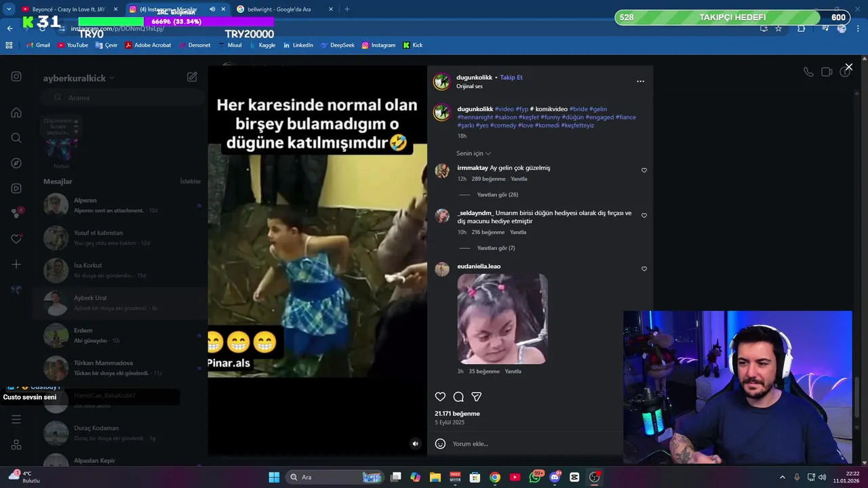Like the post with the heart icon
Viewport: 868px width, 488px height.
440,396
